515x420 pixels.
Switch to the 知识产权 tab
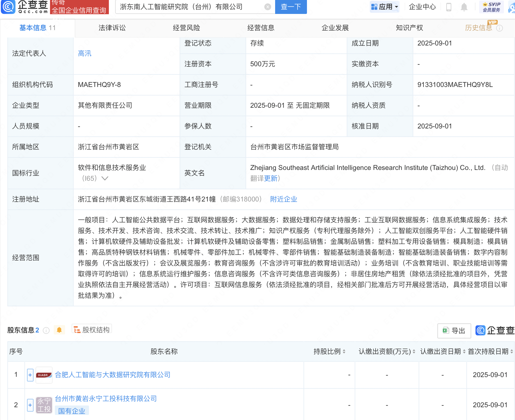pyautogui.click(x=410, y=28)
